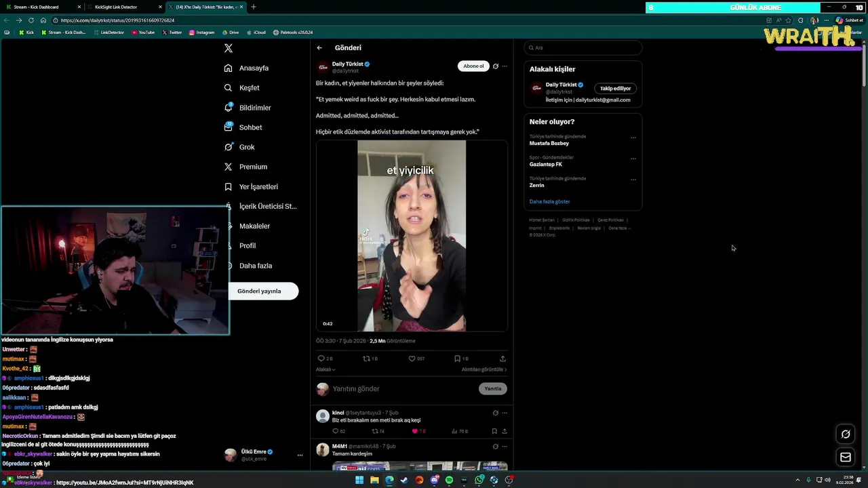This screenshot has height=488, width=868.
Task: Add page to favorites star
Action: [788, 20]
